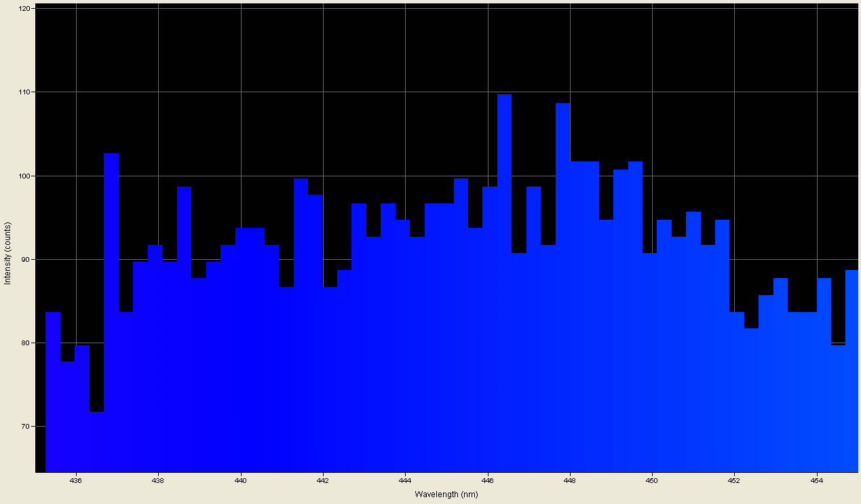
Task: Pick the 448 label on the x-axis
Action: [570, 481]
